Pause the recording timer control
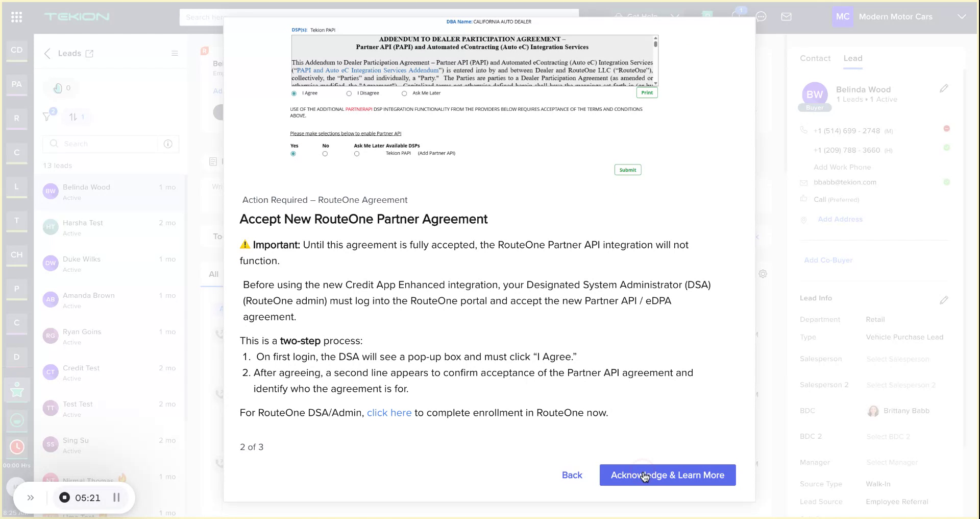This screenshot has height=519, width=980. pyautogui.click(x=116, y=498)
